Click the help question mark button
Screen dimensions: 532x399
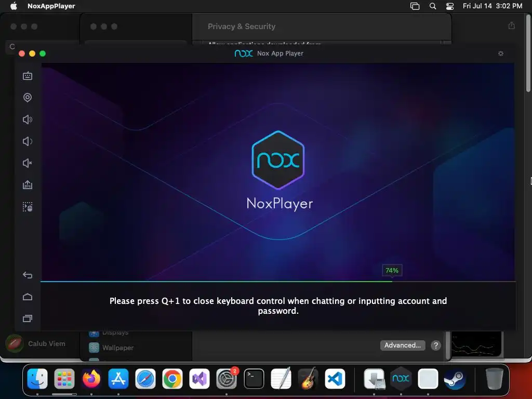pos(436,345)
